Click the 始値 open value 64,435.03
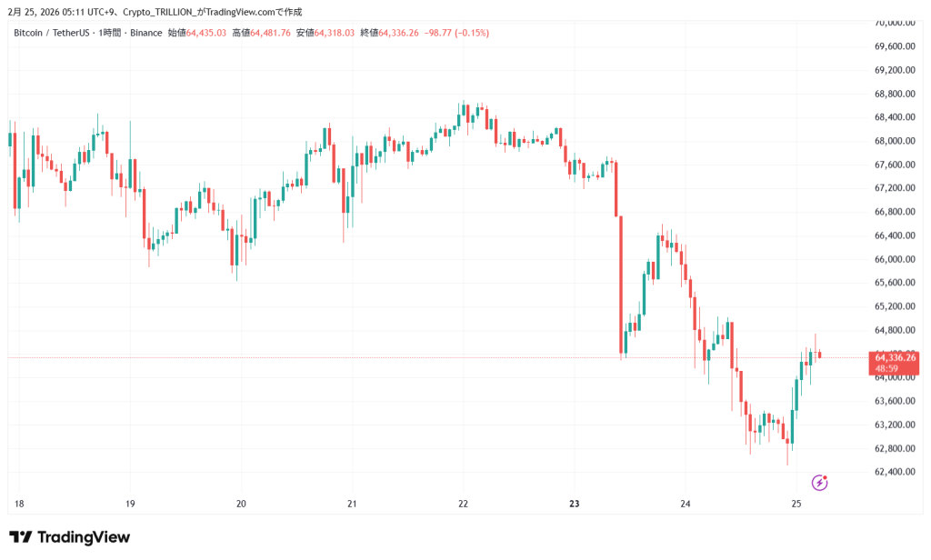 point(206,33)
